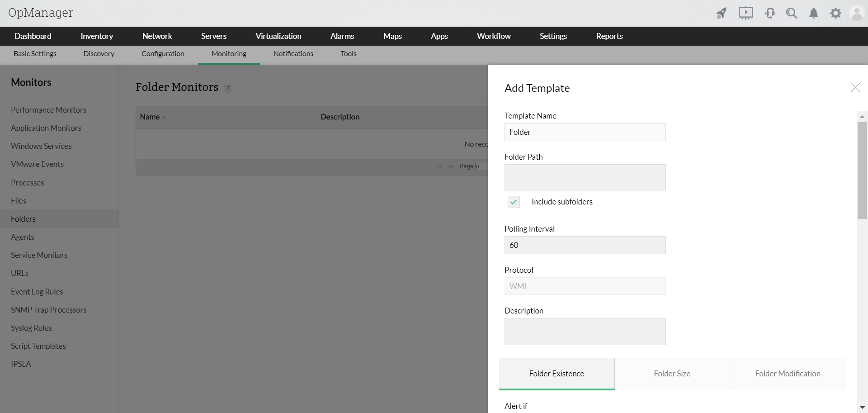Screen dimensions: 868x413
Task: Switch to Basic Settings tab
Action: click(35, 54)
